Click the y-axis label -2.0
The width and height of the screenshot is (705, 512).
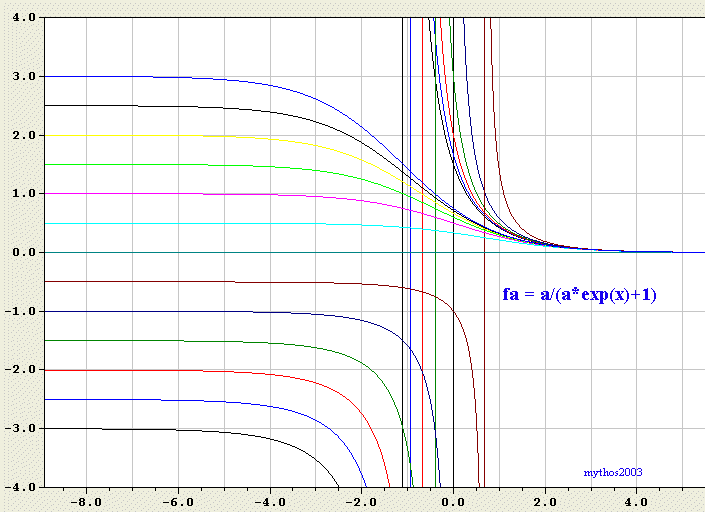click(20, 370)
